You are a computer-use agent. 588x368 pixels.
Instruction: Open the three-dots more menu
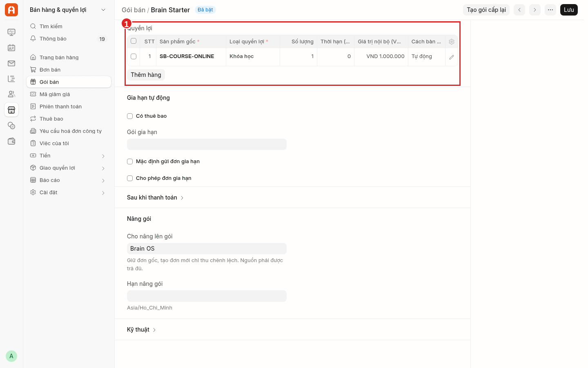pos(550,10)
